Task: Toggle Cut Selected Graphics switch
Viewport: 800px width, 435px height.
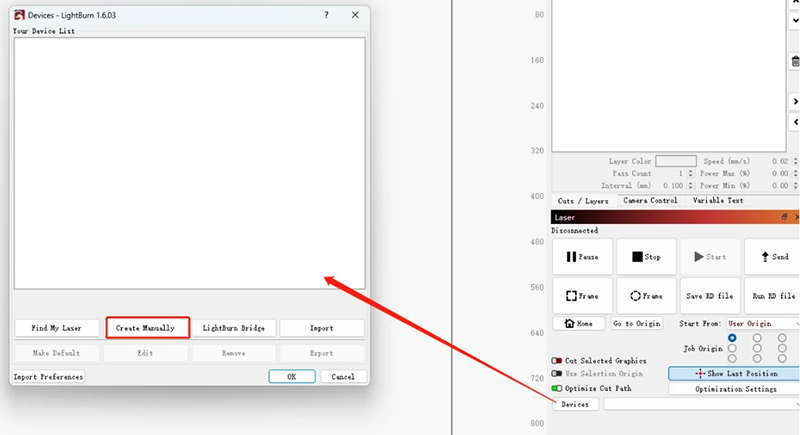Action: (557, 361)
